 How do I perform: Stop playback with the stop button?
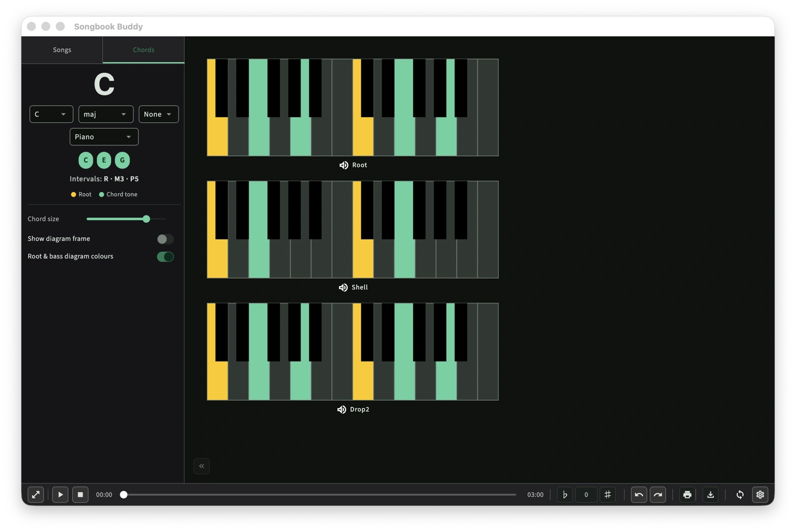click(x=80, y=495)
